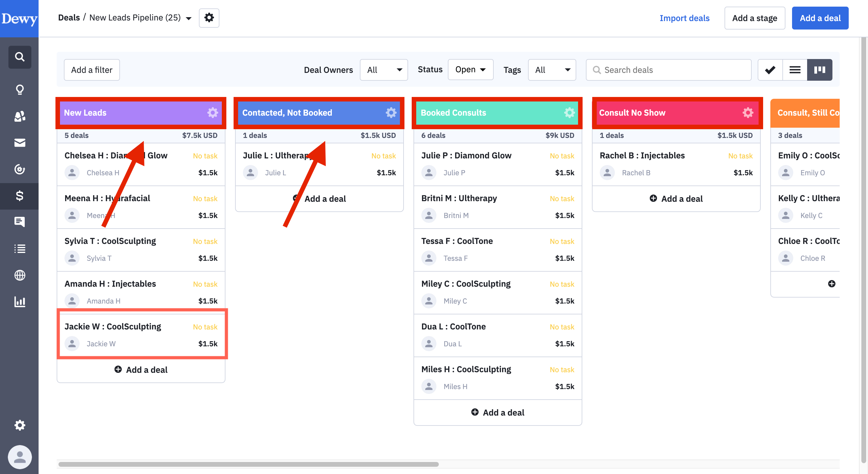Open your profile avatar menu

click(20, 457)
